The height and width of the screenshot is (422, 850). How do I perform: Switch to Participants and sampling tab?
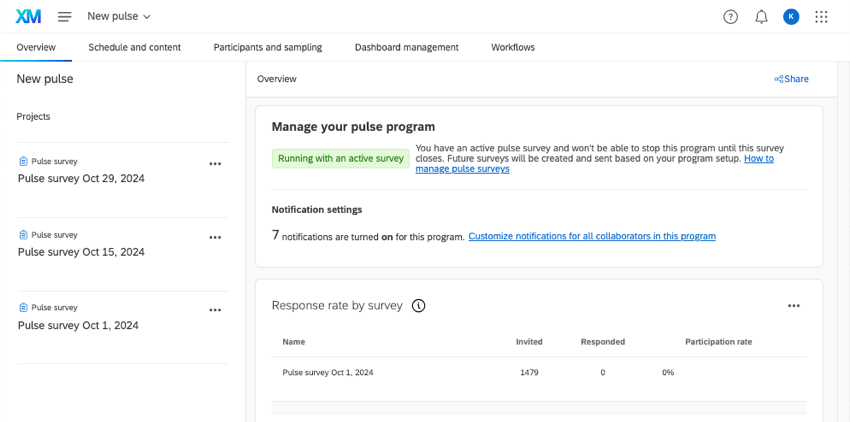pyautogui.click(x=267, y=47)
